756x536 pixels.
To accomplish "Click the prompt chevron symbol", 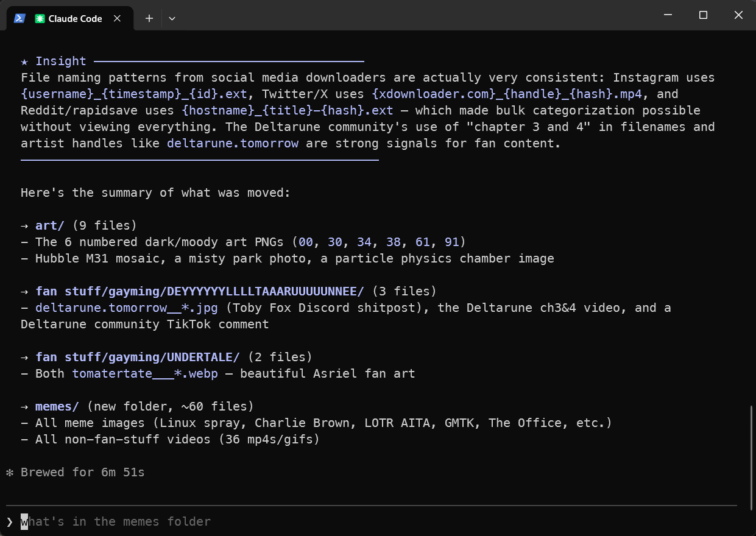I will coord(9,521).
